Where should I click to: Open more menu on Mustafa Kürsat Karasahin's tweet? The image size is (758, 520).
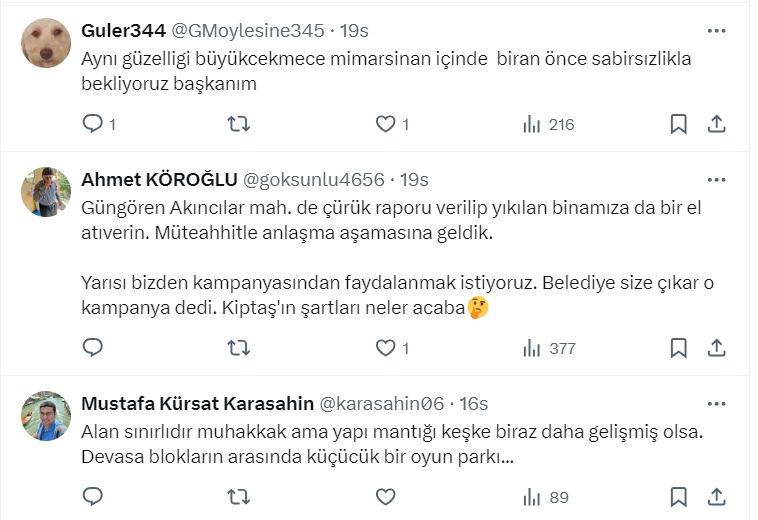point(716,404)
